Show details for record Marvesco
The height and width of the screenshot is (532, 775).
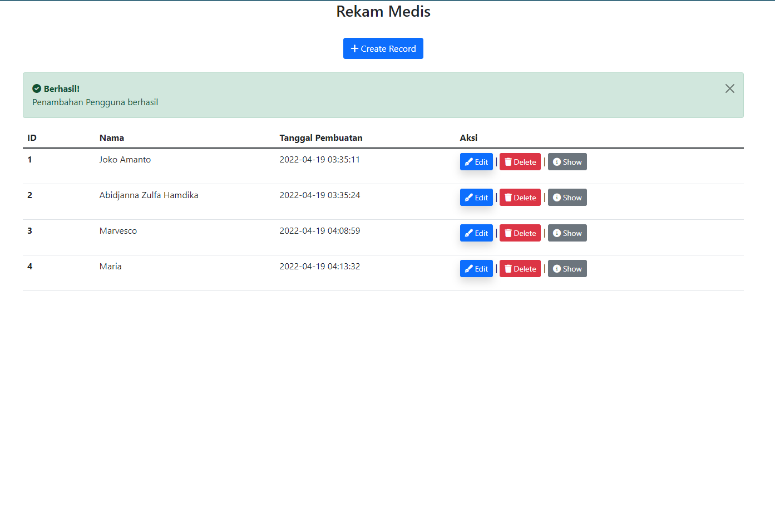click(567, 233)
